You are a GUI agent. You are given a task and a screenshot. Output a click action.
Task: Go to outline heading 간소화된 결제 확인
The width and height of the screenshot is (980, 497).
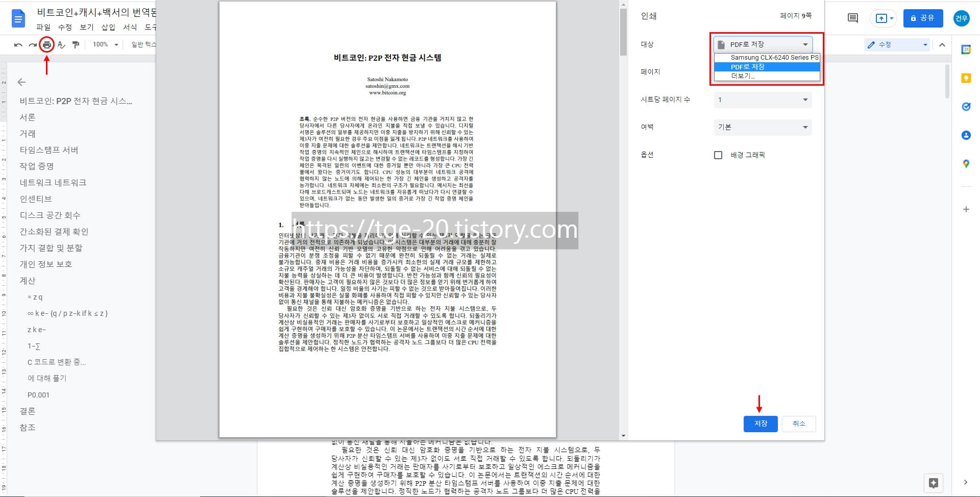[54, 232]
